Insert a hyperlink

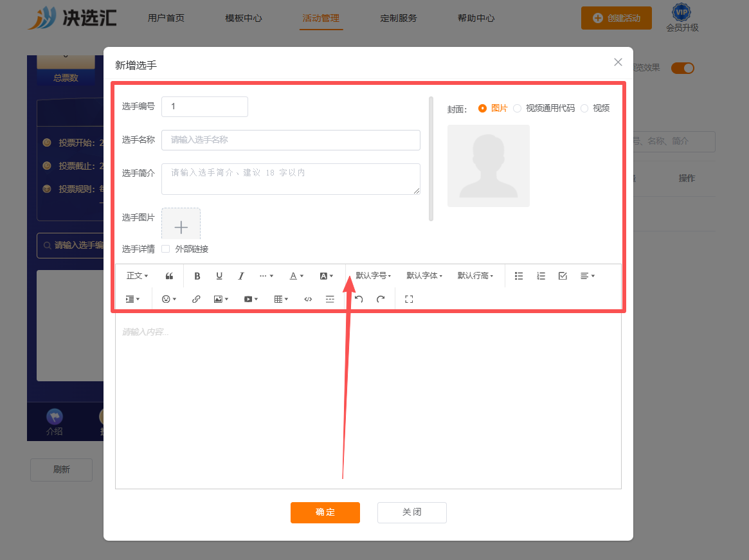tap(196, 299)
